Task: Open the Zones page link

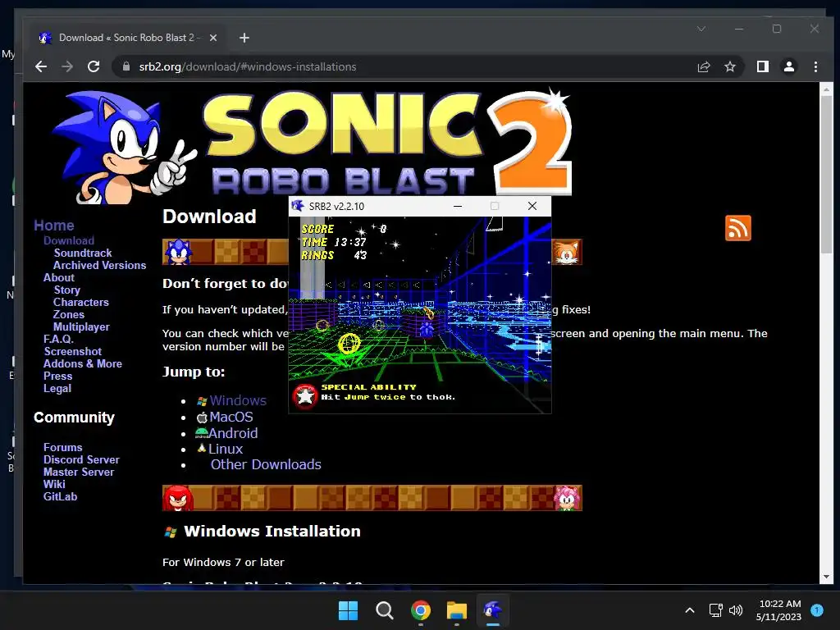Action: pyautogui.click(x=69, y=314)
